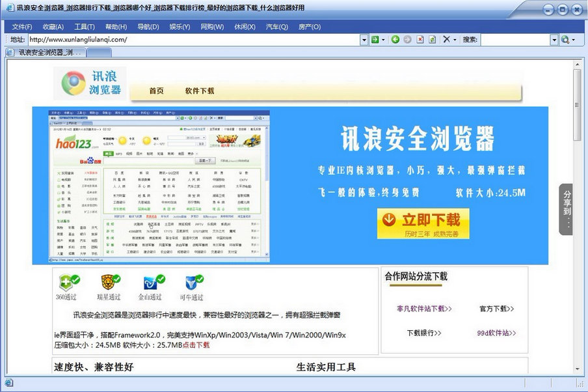Refresh the page using the reload icon
The width and height of the screenshot is (588, 392).
(x=433, y=40)
